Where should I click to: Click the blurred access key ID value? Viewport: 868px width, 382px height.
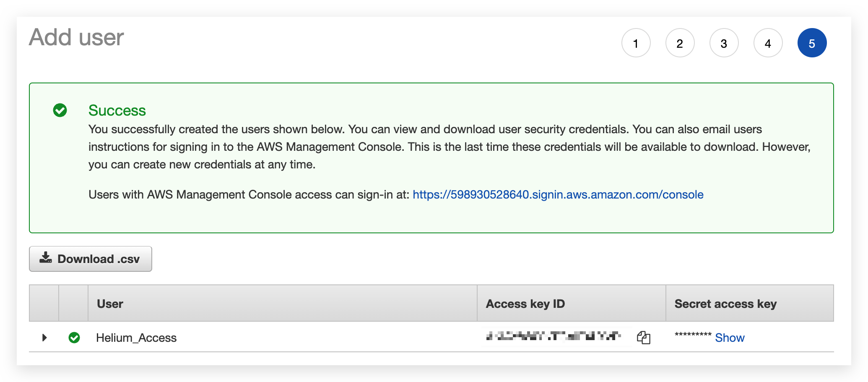(x=553, y=336)
